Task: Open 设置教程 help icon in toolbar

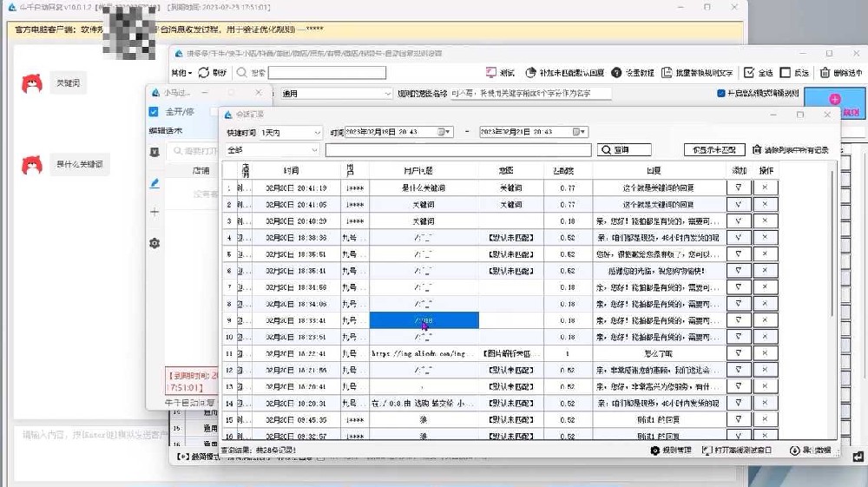Action: pyautogui.click(x=616, y=73)
